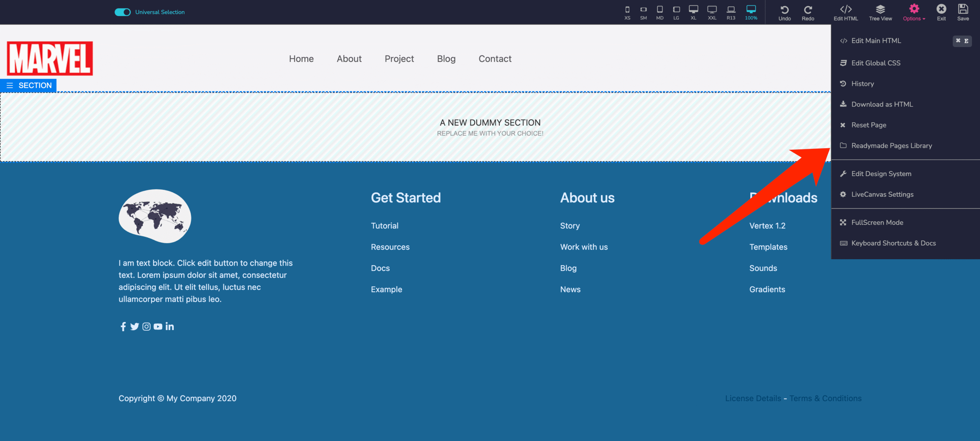Screen dimensions: 980x441
Task: Click the Contact navigation link
Action: 495,59
